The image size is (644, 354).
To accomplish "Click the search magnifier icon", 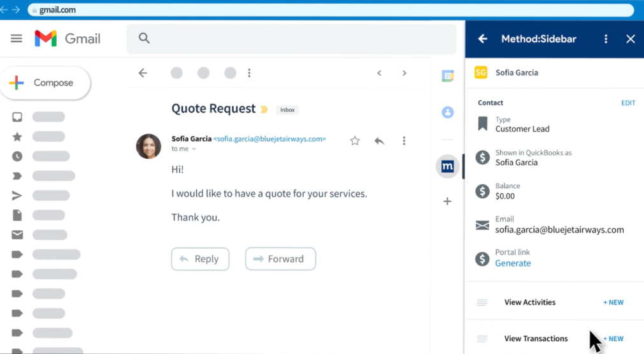I will (x=144, y=38).
